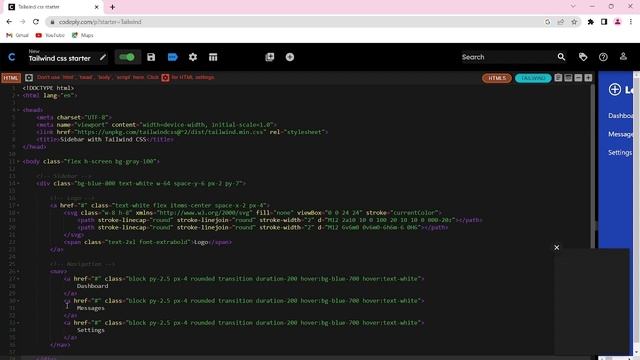
Task: Click the HTML5 pill button
Action: [497, 78]
